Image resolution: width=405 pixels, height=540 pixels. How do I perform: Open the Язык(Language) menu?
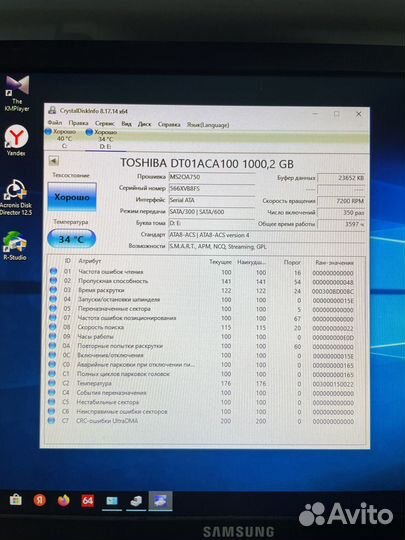pos(208,125)
